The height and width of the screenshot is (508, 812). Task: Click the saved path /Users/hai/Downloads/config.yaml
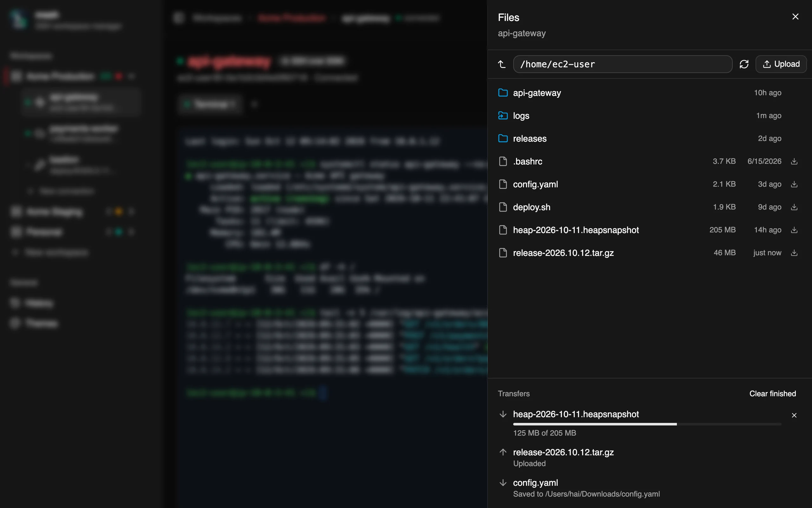coord(602,494)
